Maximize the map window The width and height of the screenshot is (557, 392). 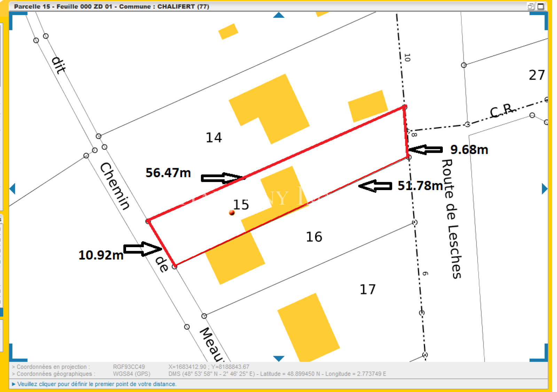541,6
